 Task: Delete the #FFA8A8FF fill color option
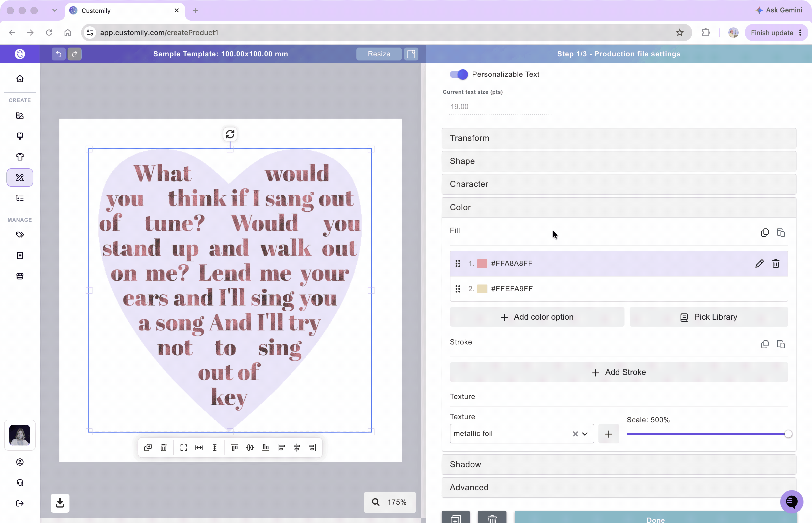click(x=776, y=264)
